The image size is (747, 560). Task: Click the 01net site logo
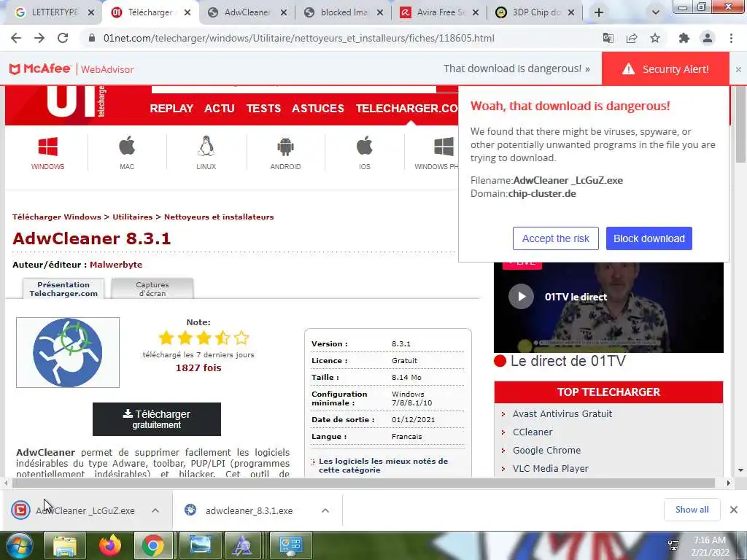(x=76, y=101)
